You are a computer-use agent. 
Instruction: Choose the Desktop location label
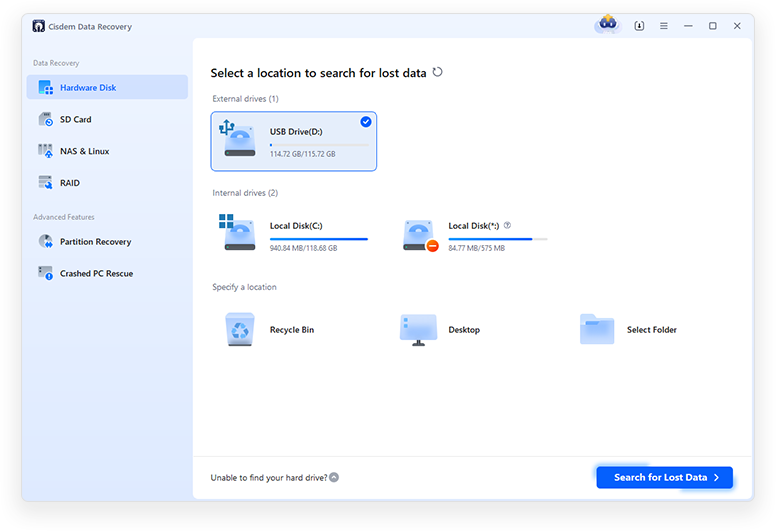click(x=464, y=330)
